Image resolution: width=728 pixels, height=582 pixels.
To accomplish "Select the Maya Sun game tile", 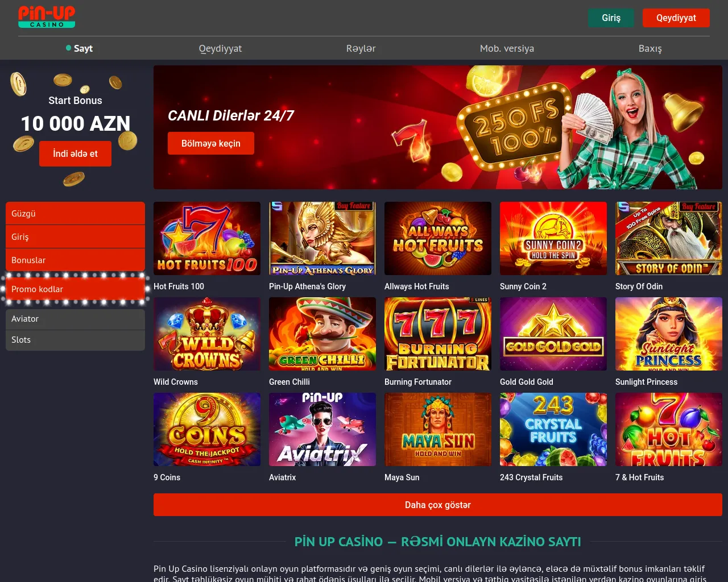I will point(438,430).
